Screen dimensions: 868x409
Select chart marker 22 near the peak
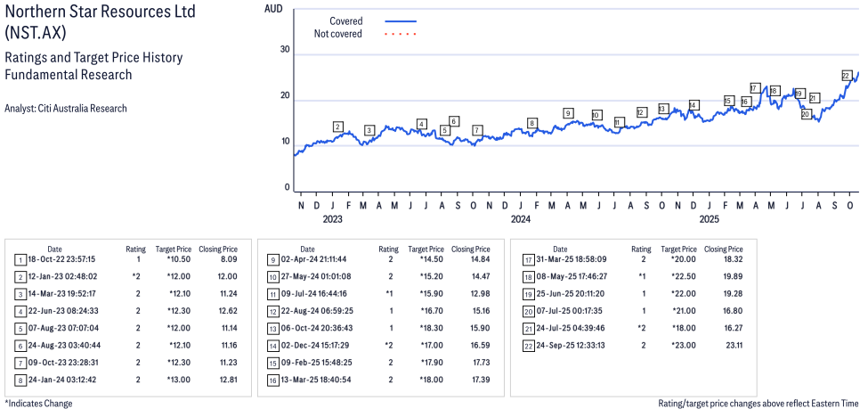click(846, 76)
